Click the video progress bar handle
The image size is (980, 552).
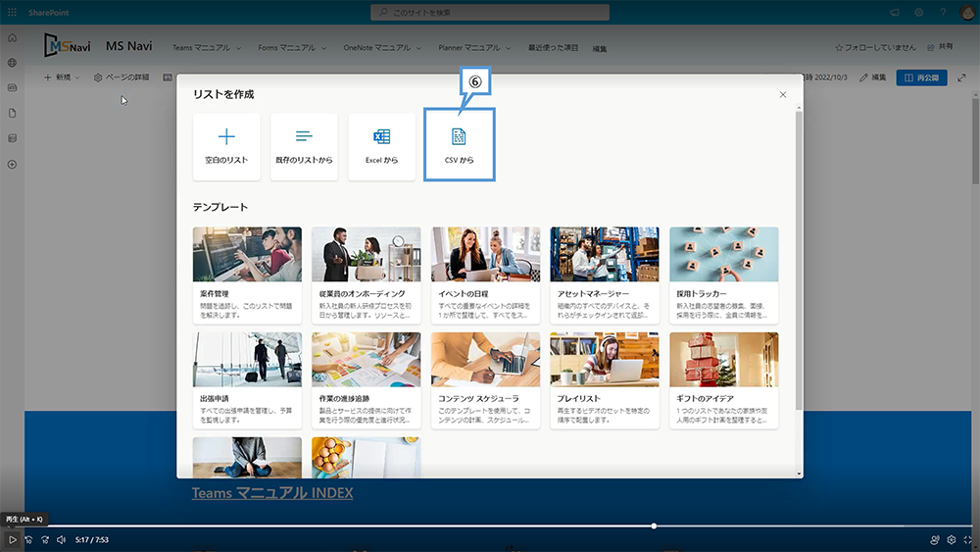pyautogui.click(x=654, y=527)
